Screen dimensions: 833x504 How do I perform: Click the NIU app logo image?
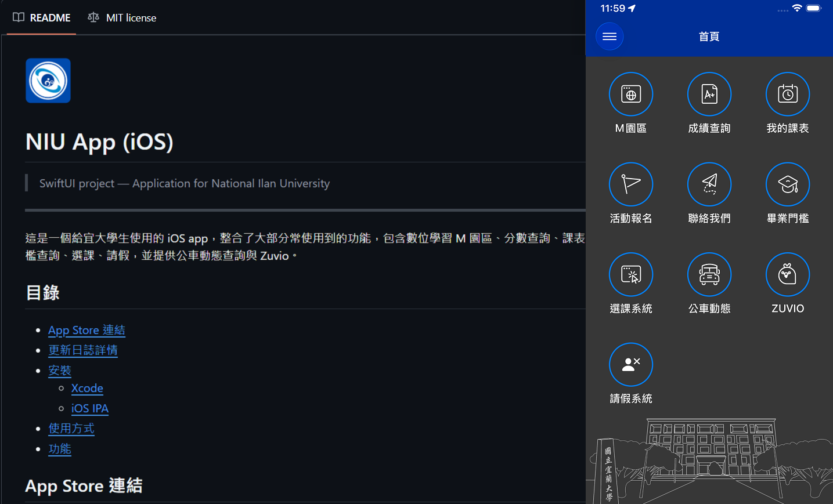48,81
